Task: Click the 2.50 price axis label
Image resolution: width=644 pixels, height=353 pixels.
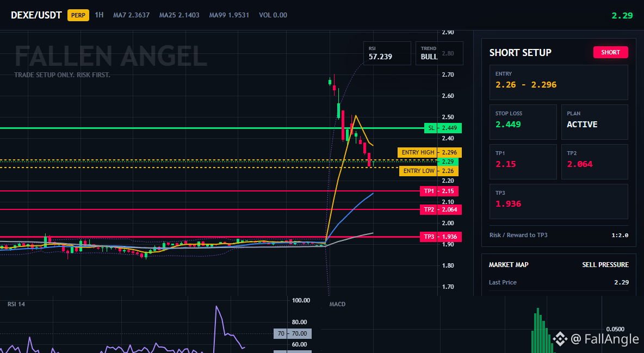Action: pos(448,117)
